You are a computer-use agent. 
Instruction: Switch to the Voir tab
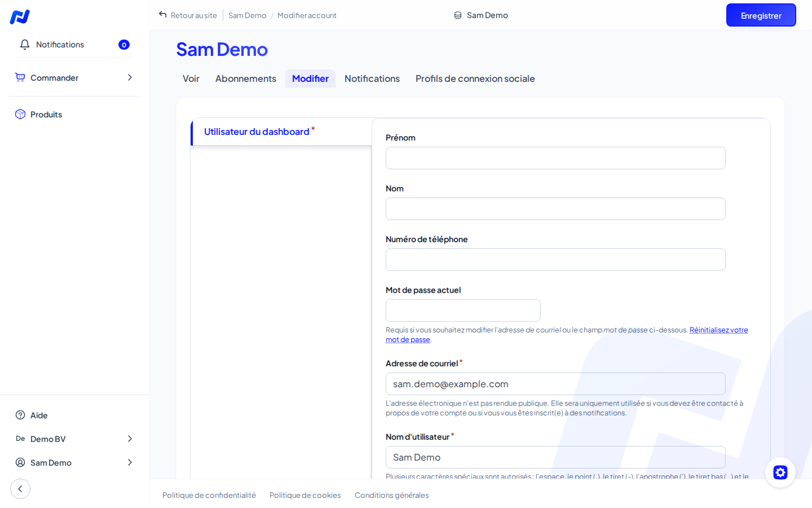[x=191, y=78]
